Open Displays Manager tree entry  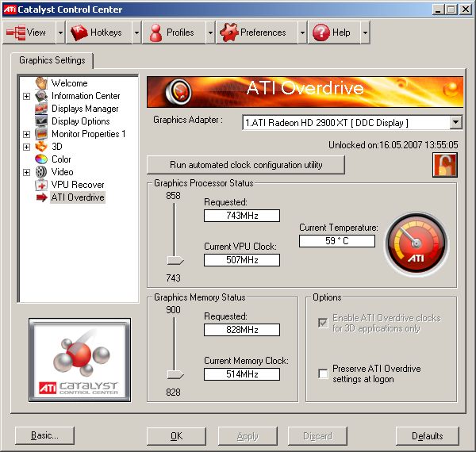click(85, 109)
